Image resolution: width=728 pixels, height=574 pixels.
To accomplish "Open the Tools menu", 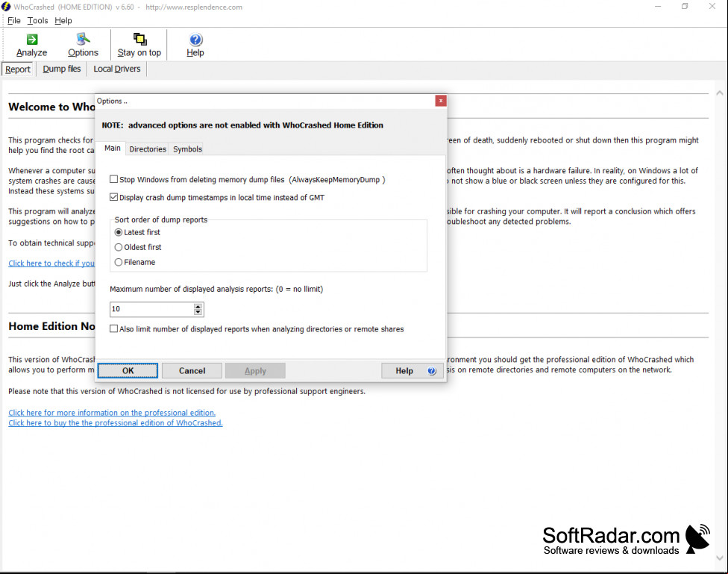I will [37, 20].
